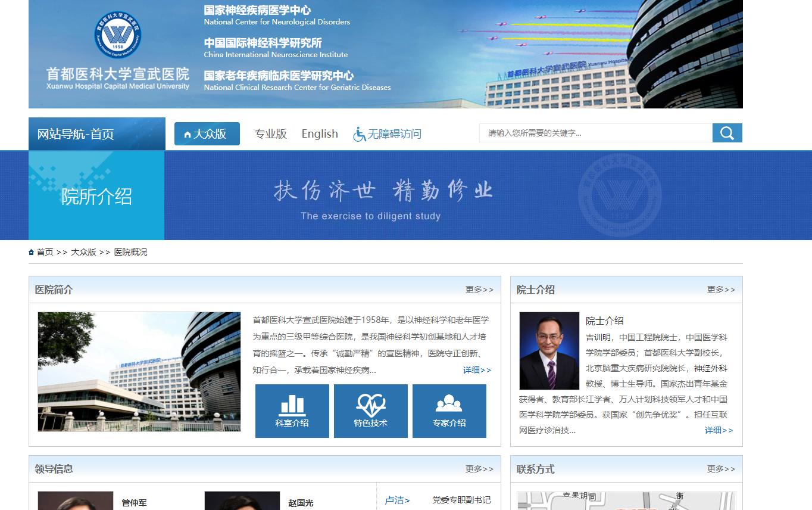Click the home icon in breadcrumb
The height and width of the screenshot is (510, 812).
[x=32, y=252]
